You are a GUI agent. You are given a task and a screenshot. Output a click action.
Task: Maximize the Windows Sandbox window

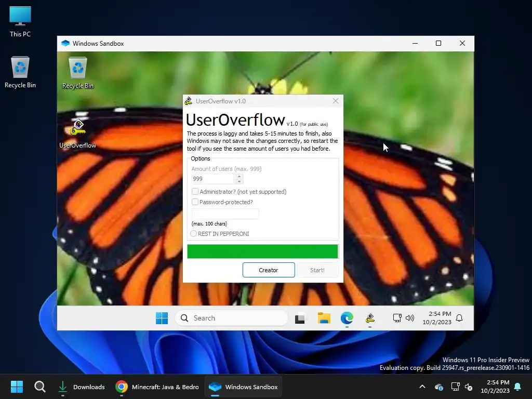[x=438, y=44]
